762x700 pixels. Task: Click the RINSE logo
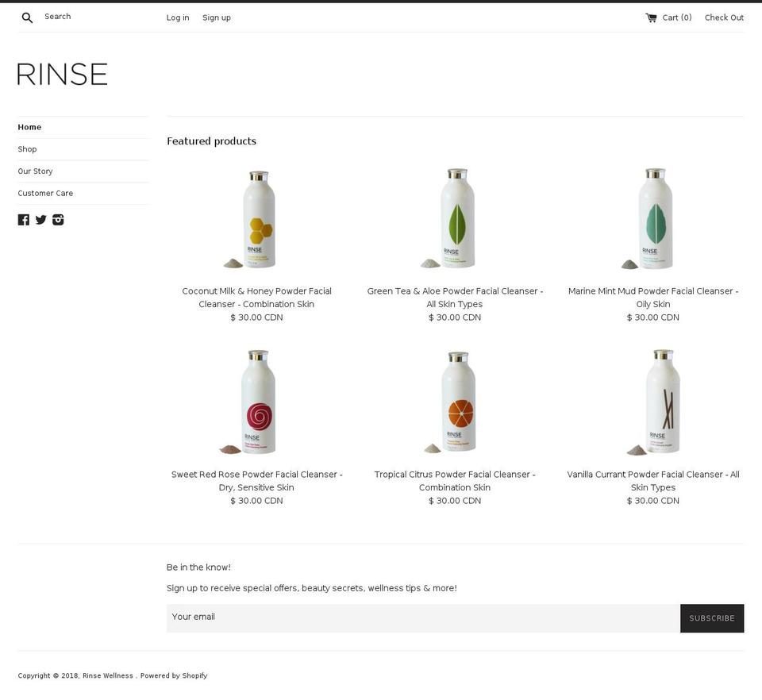pyautogui.click(x=62, y=75)
